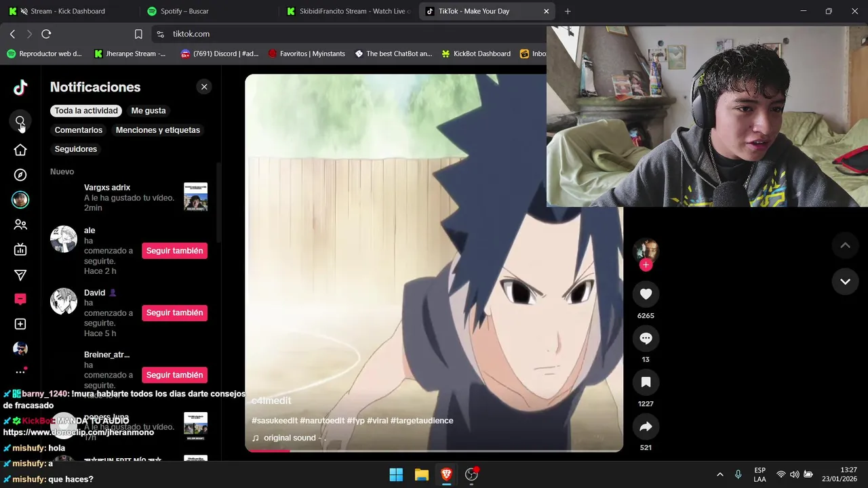Select the Comentarios filter

[x=79, y=130]
